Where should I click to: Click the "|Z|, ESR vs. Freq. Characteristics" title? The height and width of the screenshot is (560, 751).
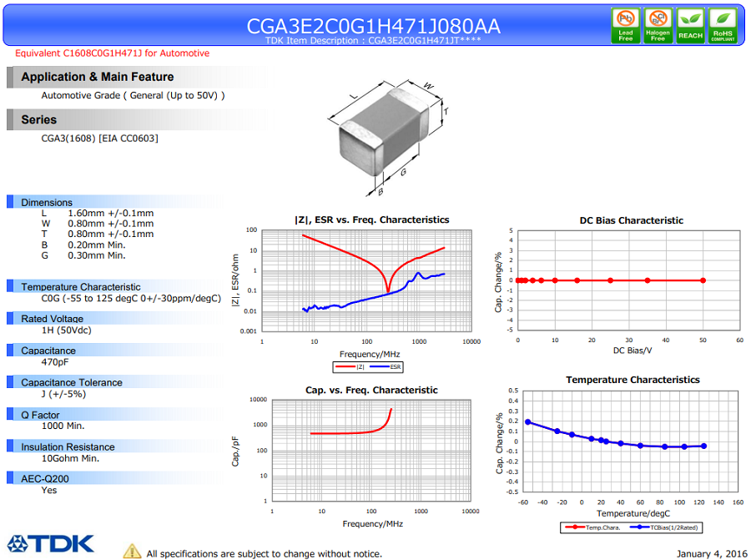tap(371, 219)
